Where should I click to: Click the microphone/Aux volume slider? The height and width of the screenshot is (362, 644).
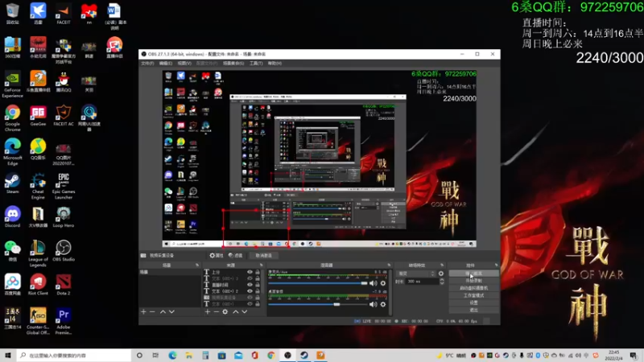tap(318, 283)
